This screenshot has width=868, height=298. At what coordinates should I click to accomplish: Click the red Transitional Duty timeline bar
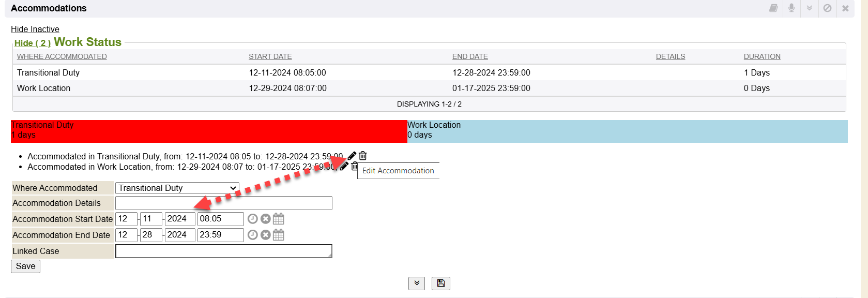coord(209,131)
